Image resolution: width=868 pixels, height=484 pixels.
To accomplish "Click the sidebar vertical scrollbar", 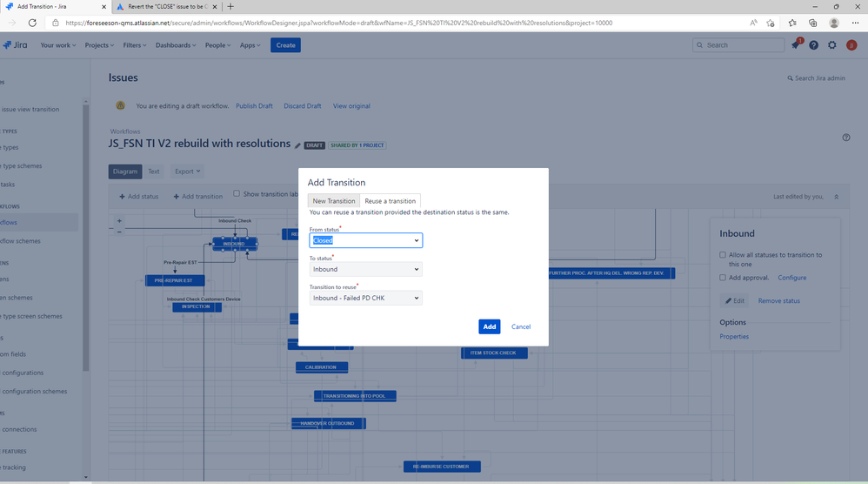I will point(86,239).
